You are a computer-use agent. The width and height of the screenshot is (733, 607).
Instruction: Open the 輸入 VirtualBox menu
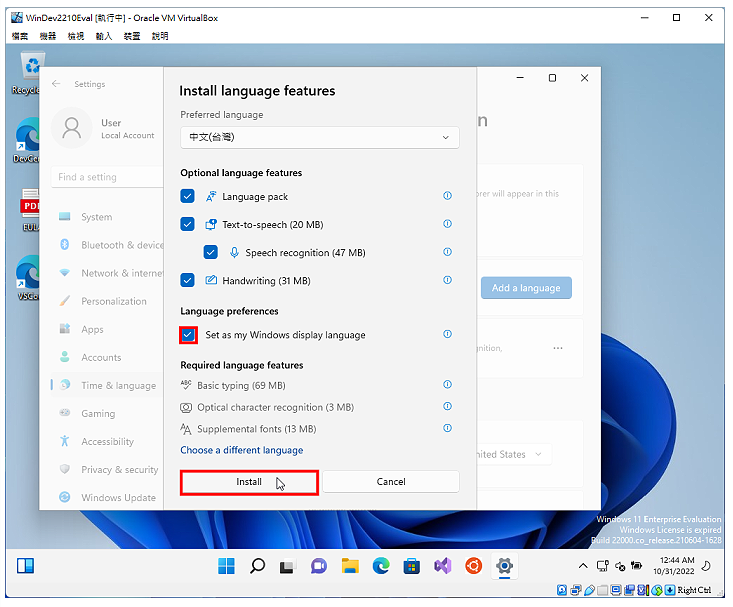click(104, 36)
